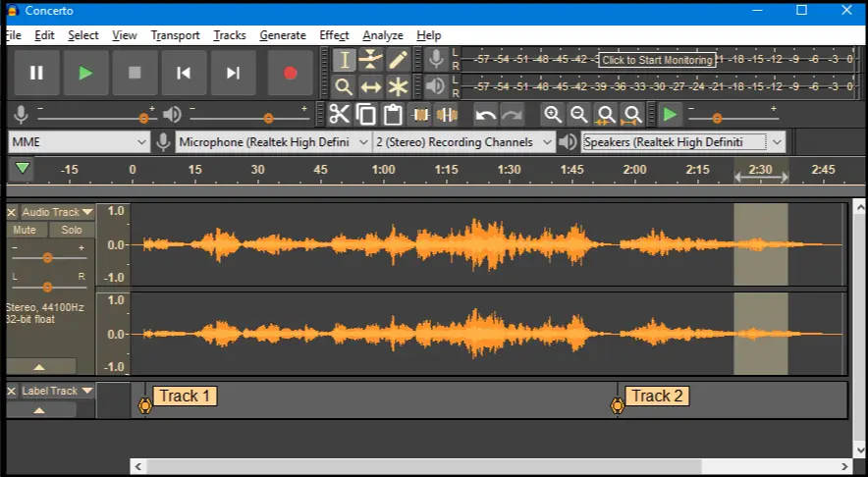The width and height of the screenshot is (868, 477).
Task: Open the Recording Channels dropdown
Action: 463,142
